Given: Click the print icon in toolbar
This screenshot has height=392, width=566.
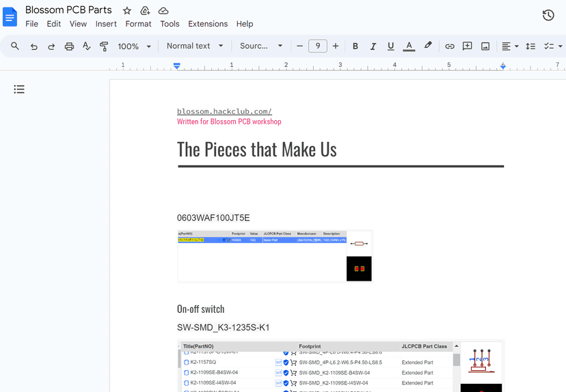Looking at the screenshot, I should click(x=69, y=46).
